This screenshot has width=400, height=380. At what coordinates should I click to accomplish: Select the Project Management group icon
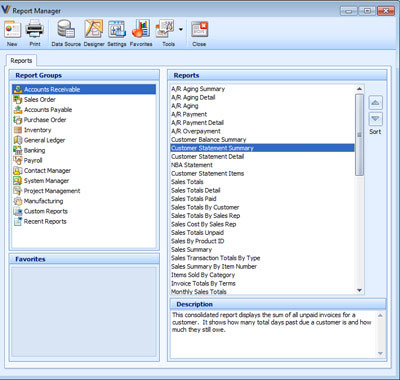coord(18,191)
